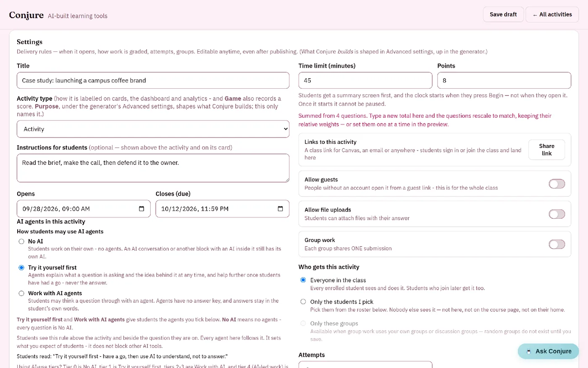
Task: Click the Attempts label
Action: (312, 355)
